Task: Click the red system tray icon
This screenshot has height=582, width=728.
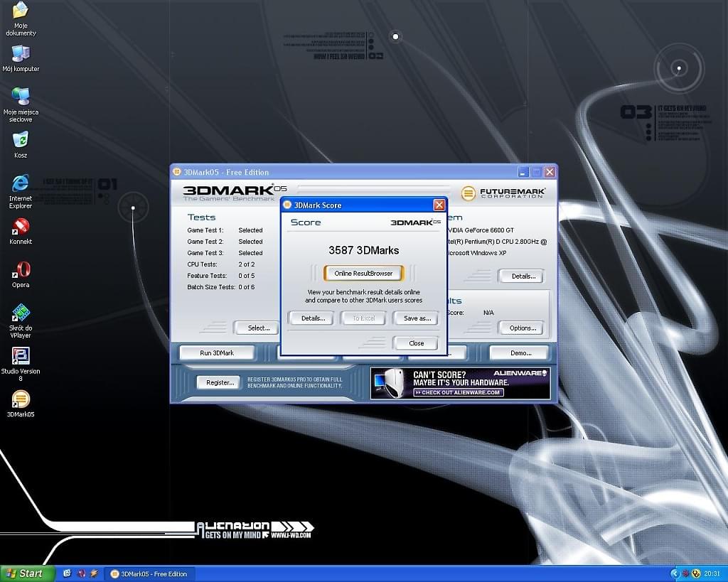Action: click(x=686, y=573)
